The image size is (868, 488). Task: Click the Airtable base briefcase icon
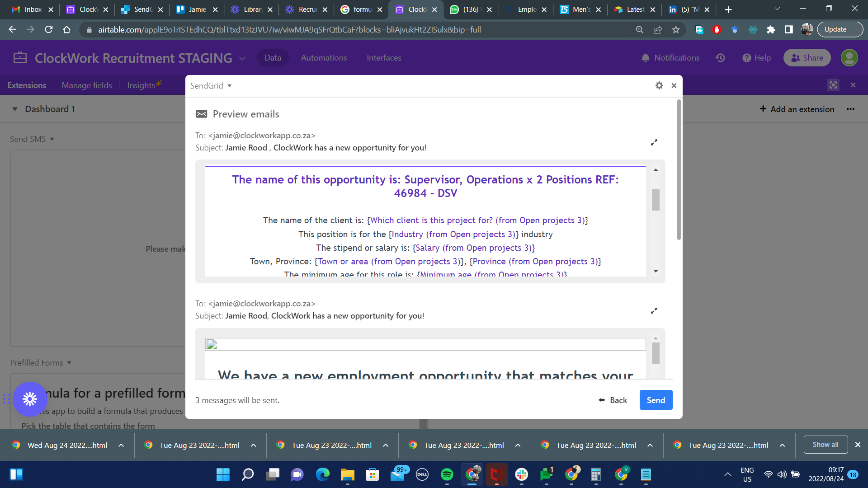[x=20, y=58]
